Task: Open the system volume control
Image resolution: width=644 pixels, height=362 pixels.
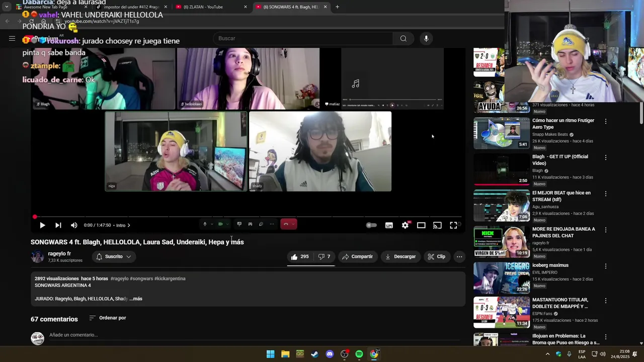Action: [x=603, y=354]
